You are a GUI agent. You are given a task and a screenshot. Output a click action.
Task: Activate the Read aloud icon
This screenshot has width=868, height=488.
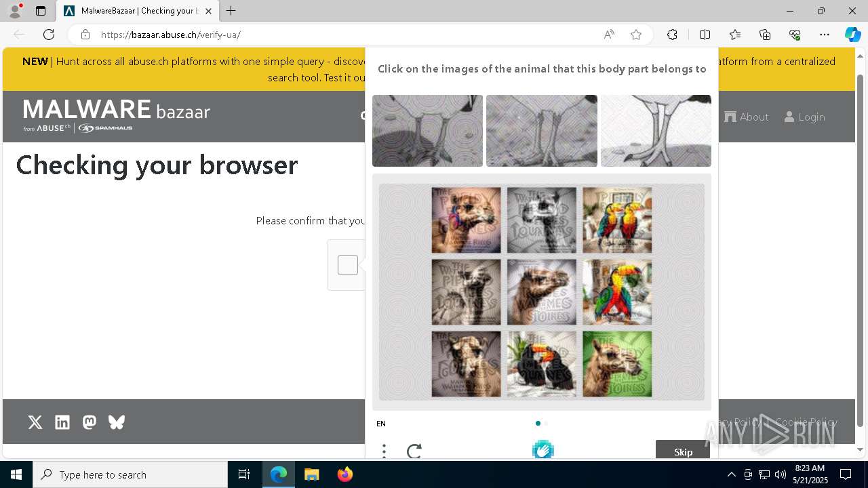609,35
